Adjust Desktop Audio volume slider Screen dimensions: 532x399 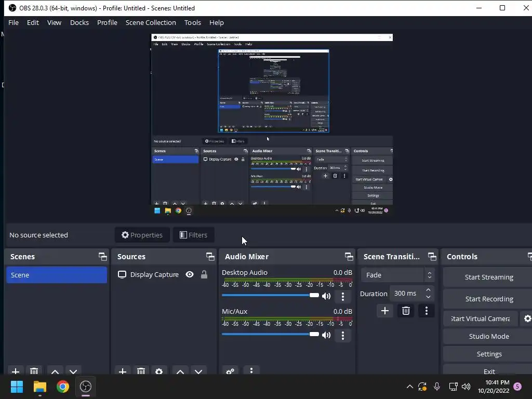(270, 295)
